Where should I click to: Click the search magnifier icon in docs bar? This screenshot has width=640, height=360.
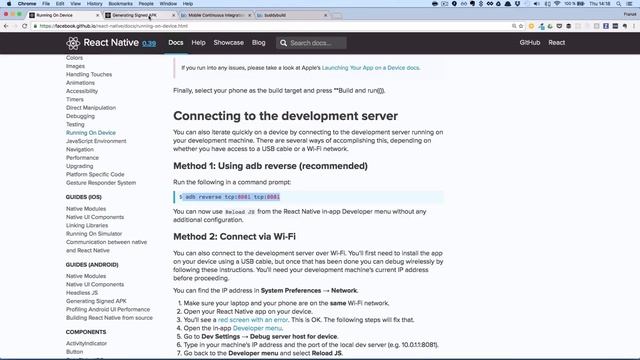(283, 43)
